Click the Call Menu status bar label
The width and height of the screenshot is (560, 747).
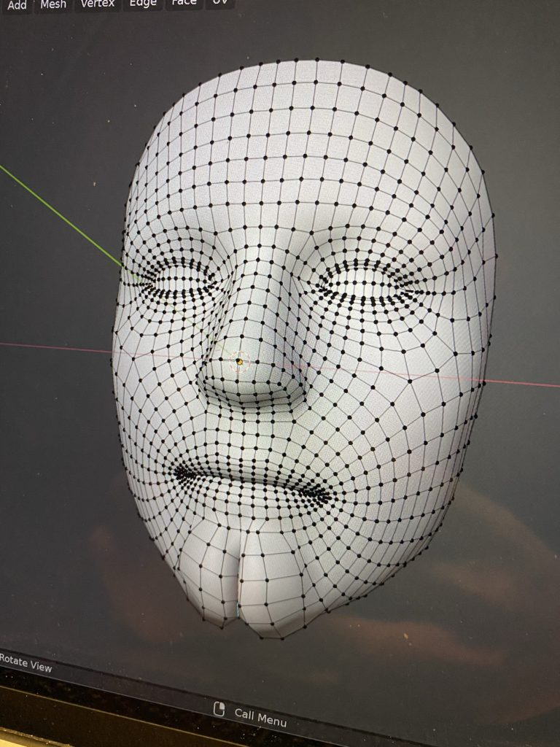click(x=260, y=716)
